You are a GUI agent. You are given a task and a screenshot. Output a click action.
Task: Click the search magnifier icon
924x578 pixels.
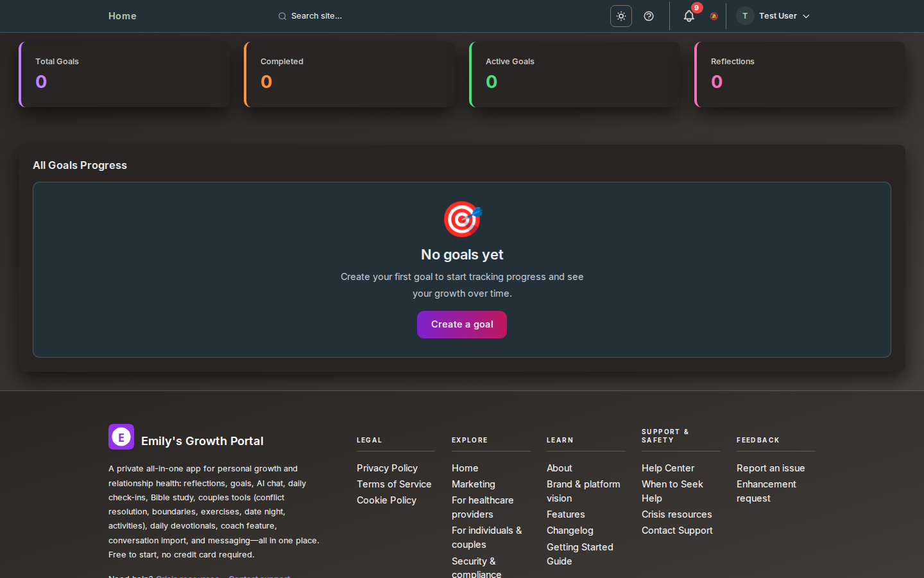pos(282,16)
